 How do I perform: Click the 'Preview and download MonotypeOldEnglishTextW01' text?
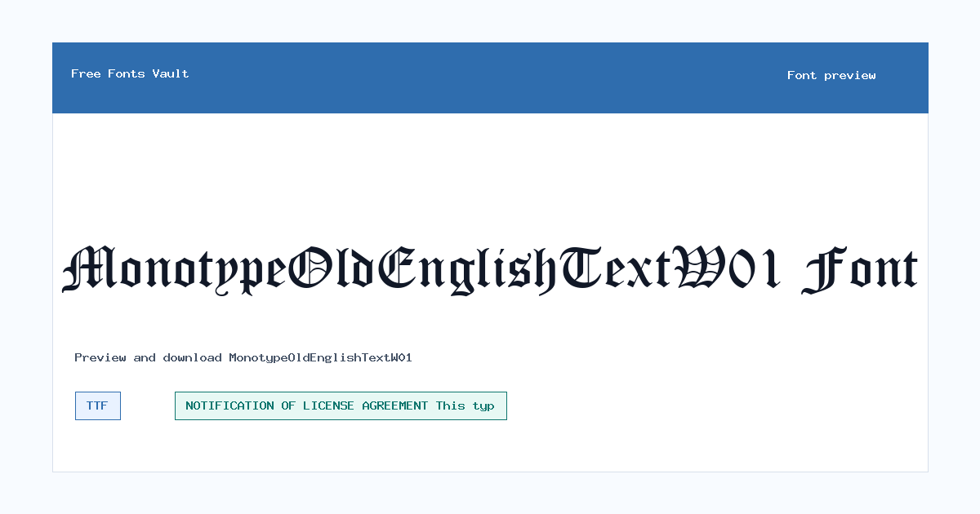(243, 357)
